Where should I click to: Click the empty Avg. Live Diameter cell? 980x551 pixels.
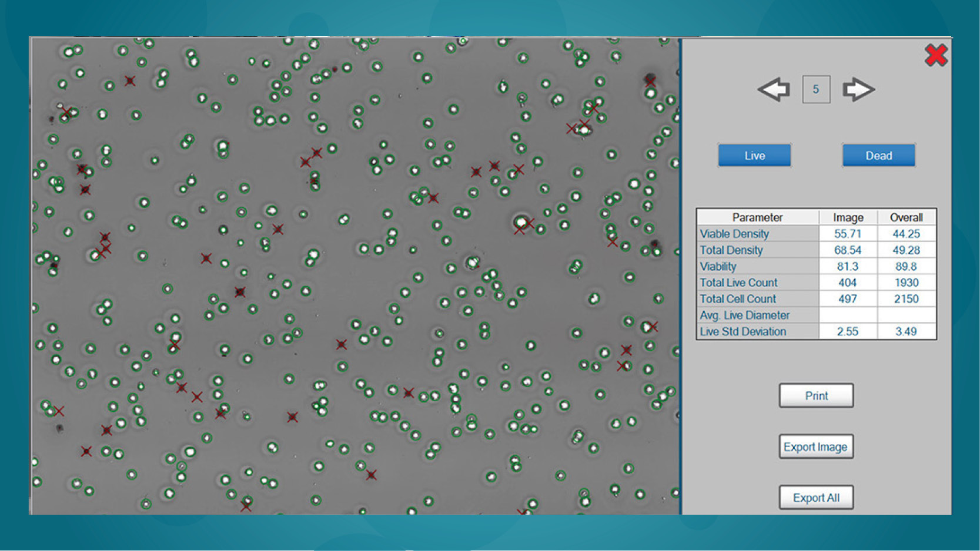(x=848, y=315)
